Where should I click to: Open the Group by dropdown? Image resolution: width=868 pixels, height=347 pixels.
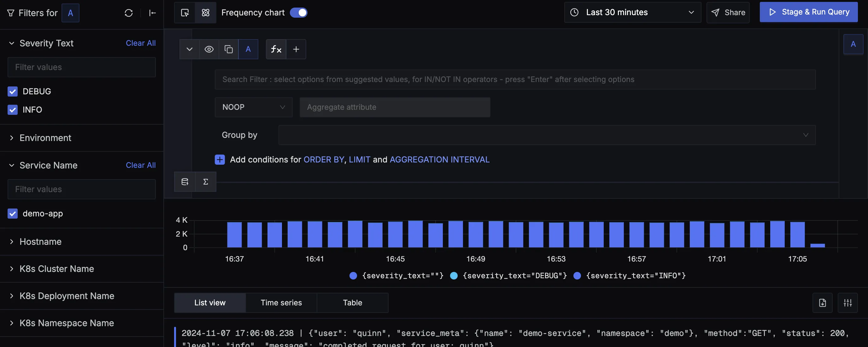(547, 135)
